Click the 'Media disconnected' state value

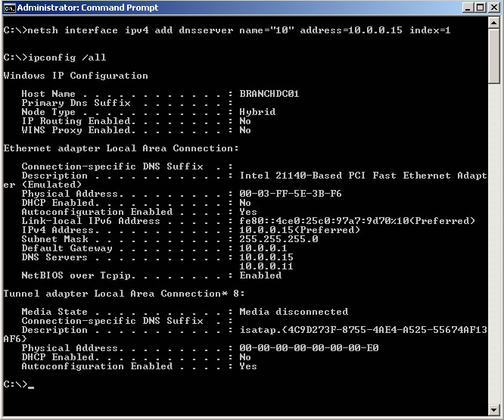(294, 312)
